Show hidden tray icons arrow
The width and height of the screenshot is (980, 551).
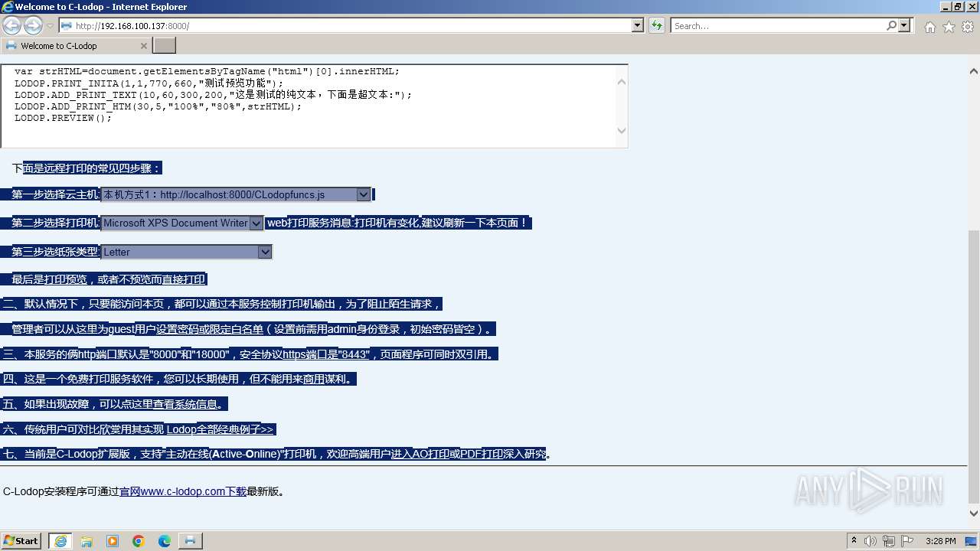click(854, 541)
